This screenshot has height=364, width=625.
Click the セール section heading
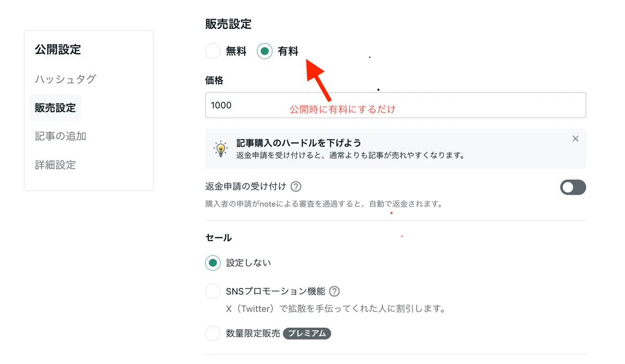pyautogui.click(x=219, y=237)
